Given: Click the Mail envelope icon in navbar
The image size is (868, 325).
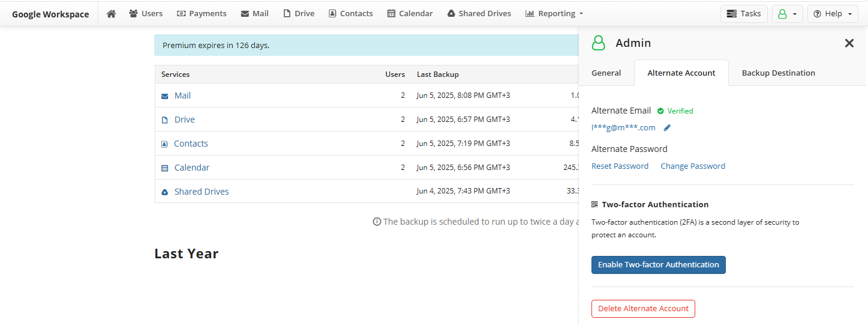Looking at the screenshot, I should coord(245,13).
